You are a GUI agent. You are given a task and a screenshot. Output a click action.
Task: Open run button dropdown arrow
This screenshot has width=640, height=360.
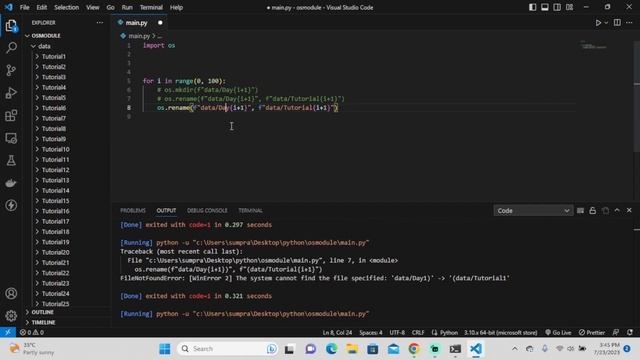coord(606,23)
